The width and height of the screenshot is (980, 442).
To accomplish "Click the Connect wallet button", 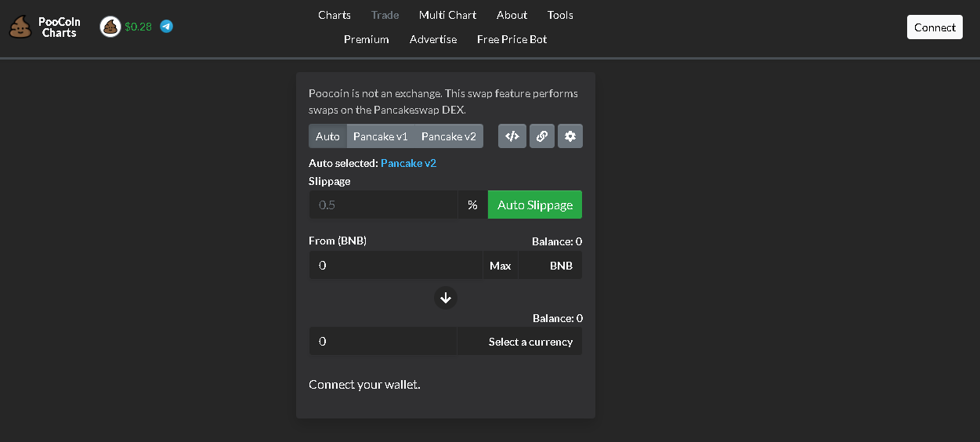I will (934, 27).
